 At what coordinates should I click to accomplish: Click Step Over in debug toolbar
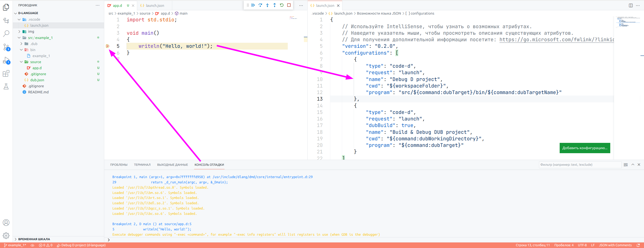coord(260,5)
